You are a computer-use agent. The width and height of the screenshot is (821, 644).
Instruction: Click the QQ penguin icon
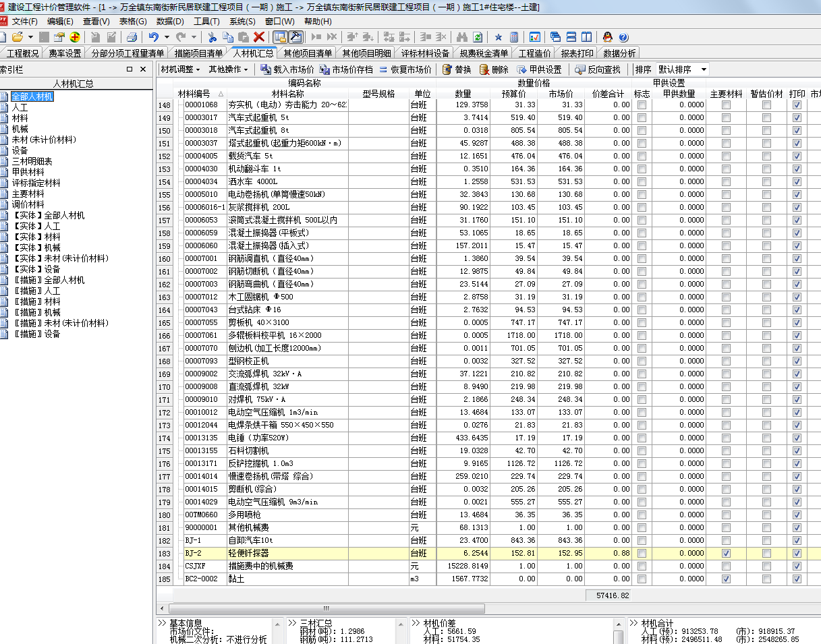[x=608, y=37]
